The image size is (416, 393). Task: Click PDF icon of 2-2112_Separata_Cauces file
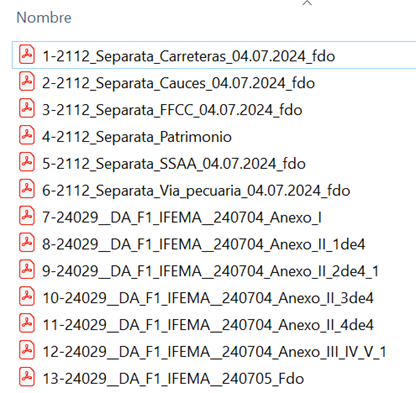point(27,82)
